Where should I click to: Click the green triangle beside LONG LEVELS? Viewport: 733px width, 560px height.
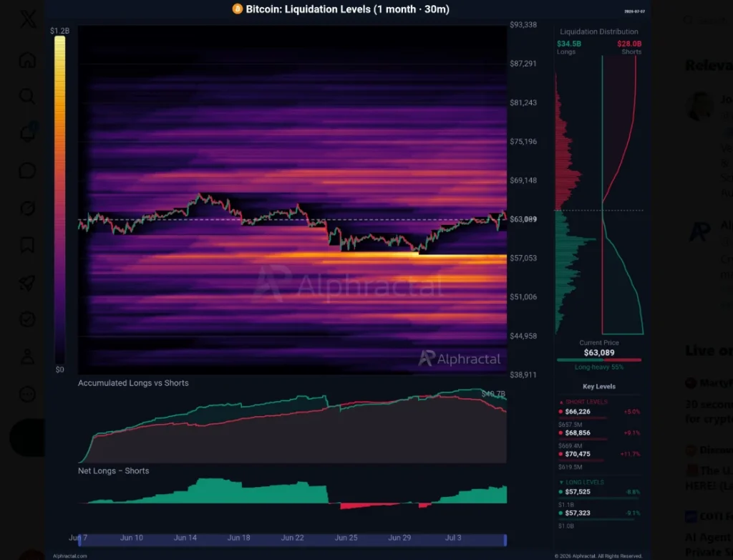(x=561, y=483)
